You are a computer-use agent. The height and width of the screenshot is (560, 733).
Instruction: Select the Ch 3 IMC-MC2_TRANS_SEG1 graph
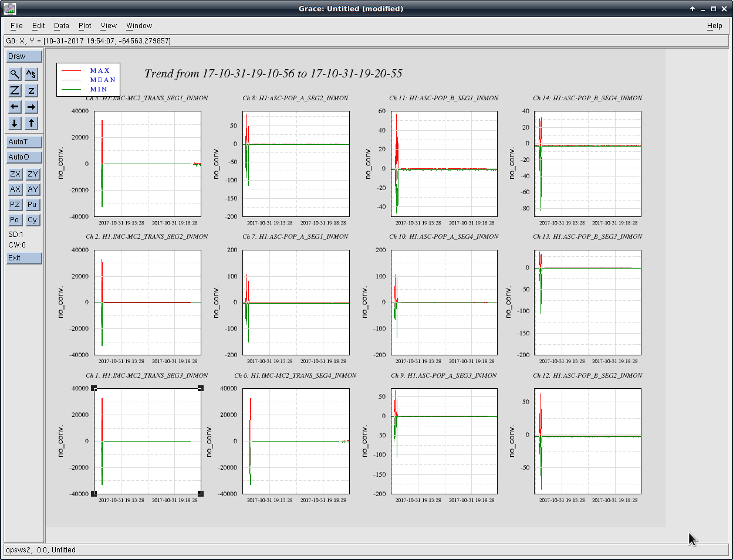[147, 164]
